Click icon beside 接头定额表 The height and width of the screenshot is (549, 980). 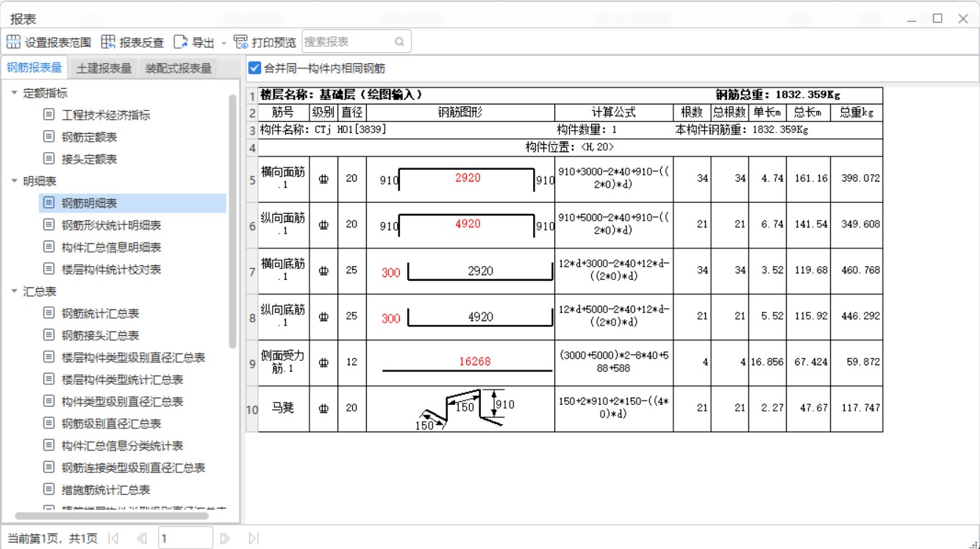49,158
